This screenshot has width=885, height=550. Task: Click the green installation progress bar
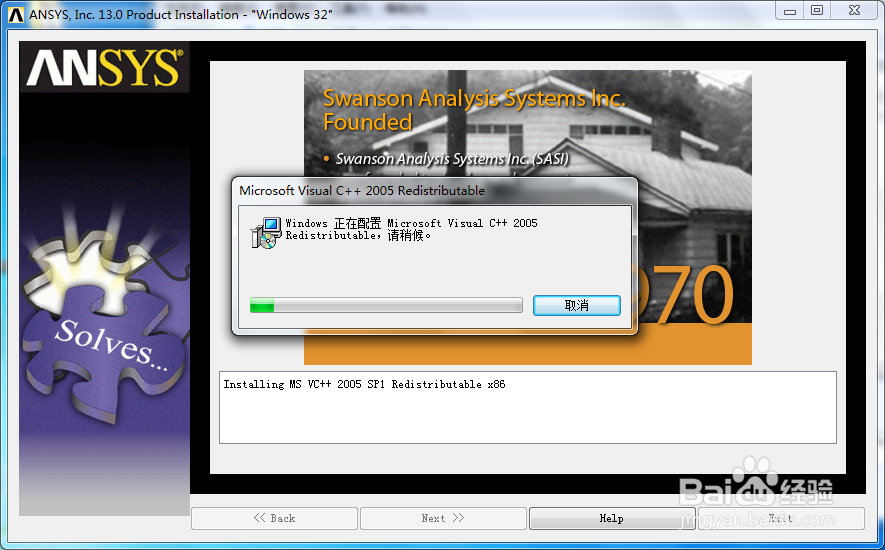click(x=386, y=305)
